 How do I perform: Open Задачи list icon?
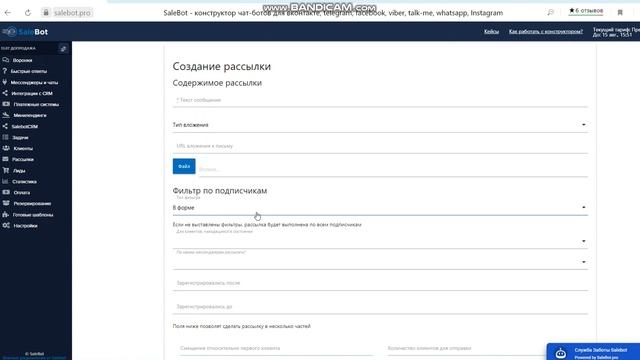pyautogui.click(x=5, y=137)
